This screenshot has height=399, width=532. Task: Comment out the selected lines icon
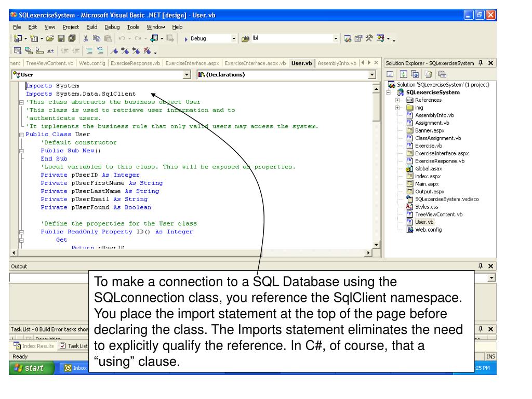(89, 51)
